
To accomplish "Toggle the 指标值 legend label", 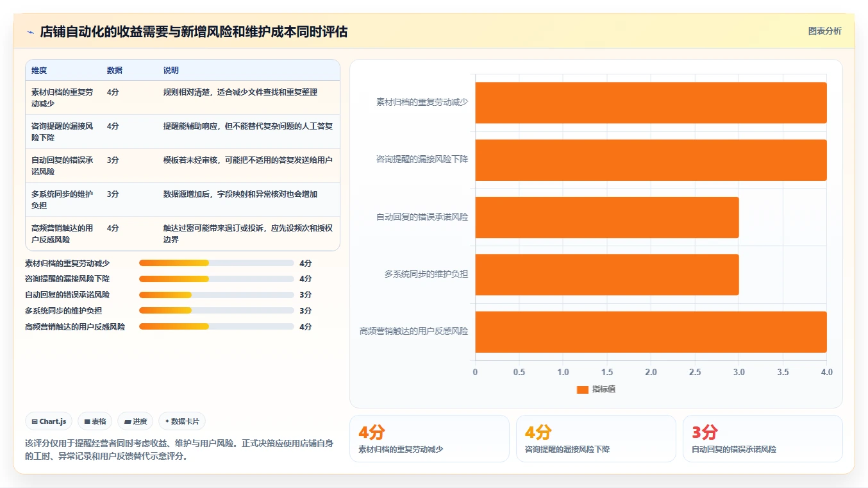I will (604, 389).
